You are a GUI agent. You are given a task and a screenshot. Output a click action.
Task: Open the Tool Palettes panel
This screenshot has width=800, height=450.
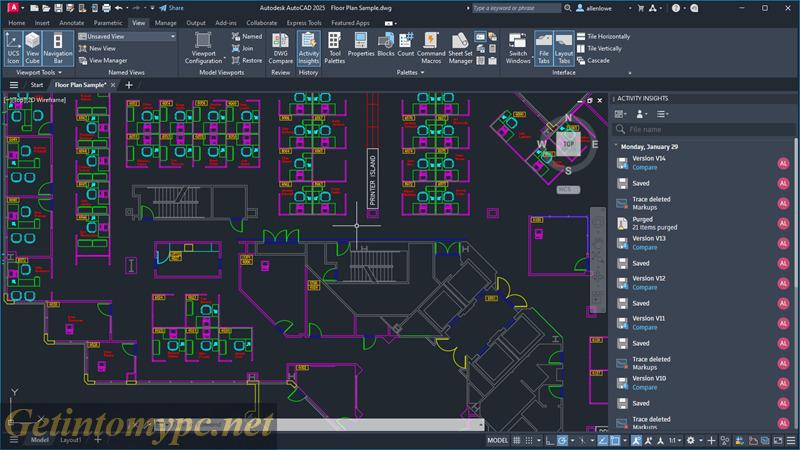point(335,48)
